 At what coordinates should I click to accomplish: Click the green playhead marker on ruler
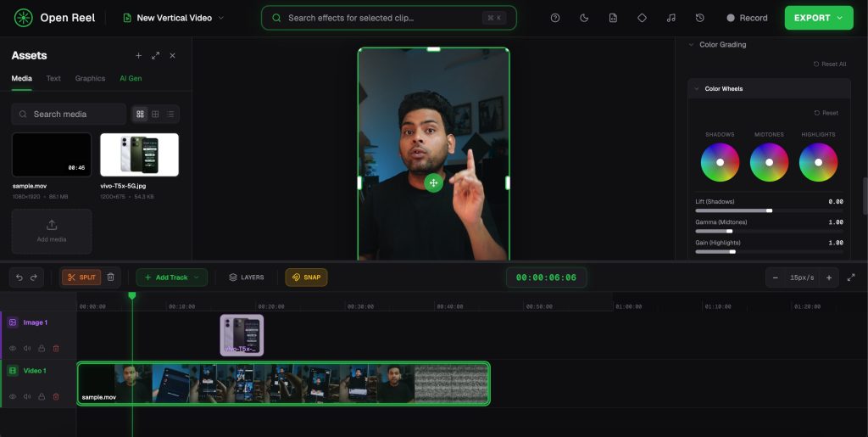(131, 296)
